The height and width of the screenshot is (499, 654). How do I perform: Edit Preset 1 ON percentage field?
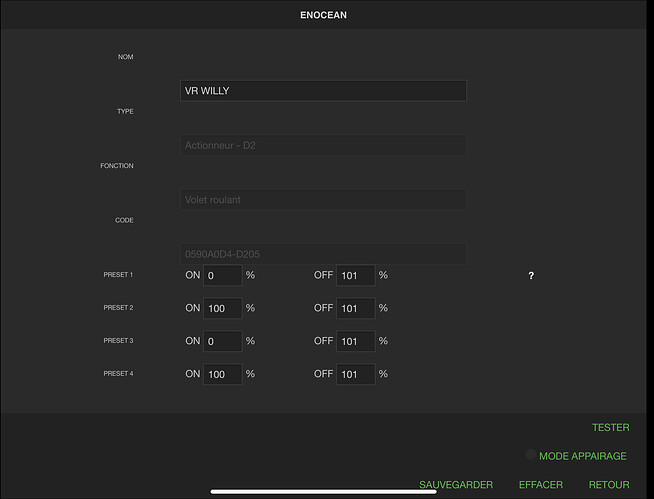click(222, 275)
